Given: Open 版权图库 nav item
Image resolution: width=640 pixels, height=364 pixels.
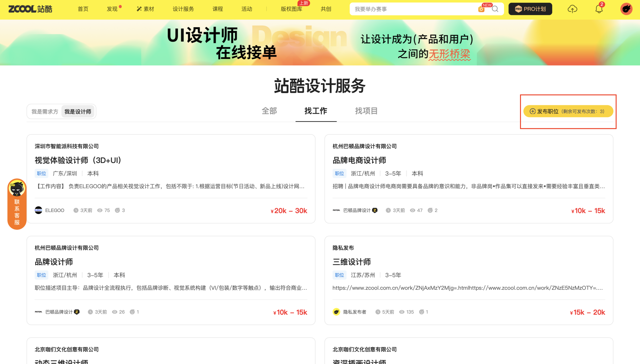Looking at the screenshot, I should pyautogui.click(x=291, y=9).
